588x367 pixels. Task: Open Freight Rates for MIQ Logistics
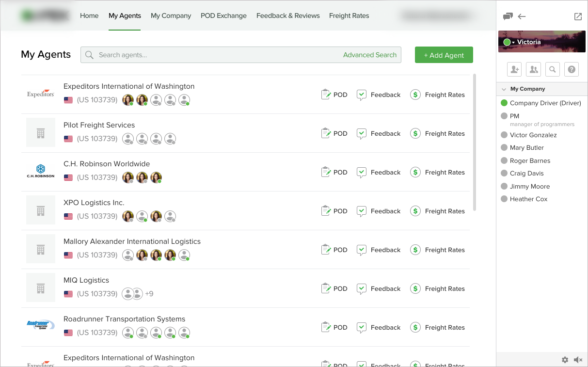pos(437,288)
